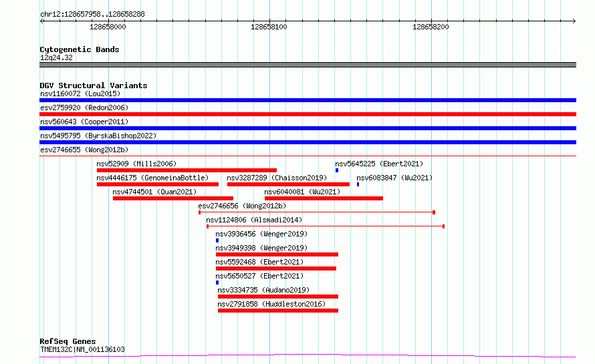Click the small blue marker under nsv5650527
Screen dimensions: 595x364
tap(217, 283)
